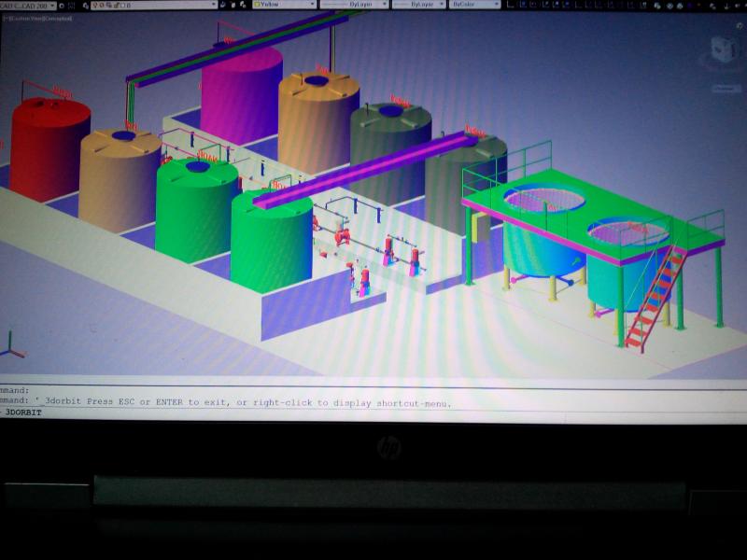747x560 pixels.
Task: Click the first UCS toolbar icon
Action: [x=512, y=5]
